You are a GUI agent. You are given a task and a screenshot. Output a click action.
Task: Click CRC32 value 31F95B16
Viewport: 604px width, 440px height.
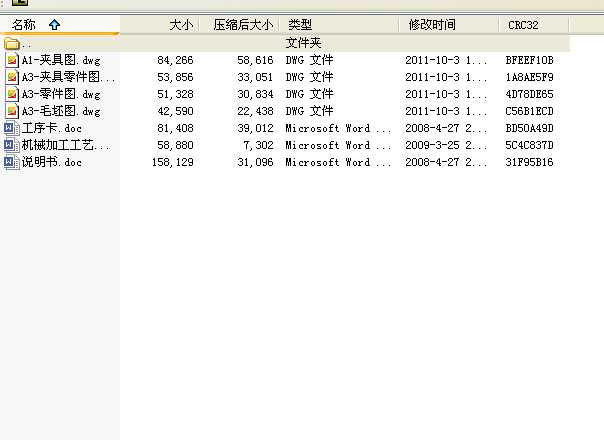[x=529, y=162]
